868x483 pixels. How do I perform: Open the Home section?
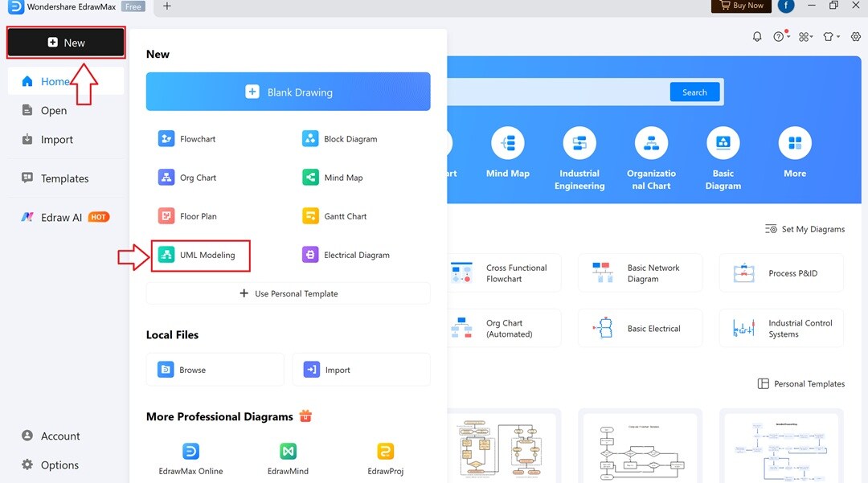[66, 81]
